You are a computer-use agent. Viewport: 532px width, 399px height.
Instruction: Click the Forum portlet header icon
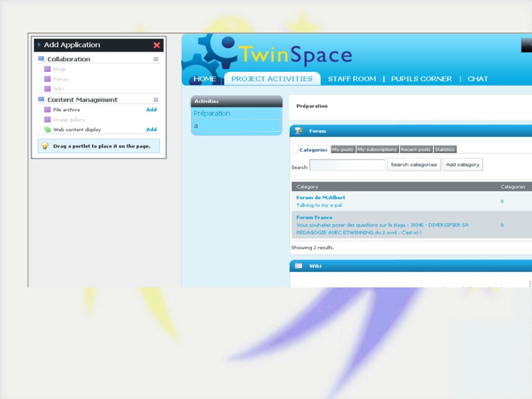coord(298,131)
